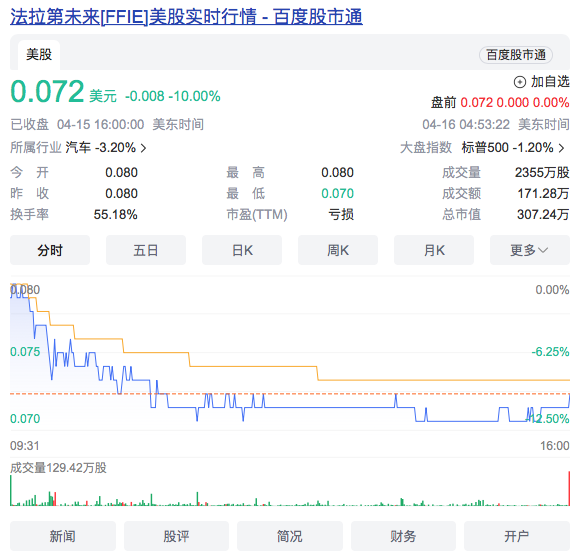This screenshot has height=556, width=582.
Task: Click the current price 0.072
Action: [x=47, y=91]
